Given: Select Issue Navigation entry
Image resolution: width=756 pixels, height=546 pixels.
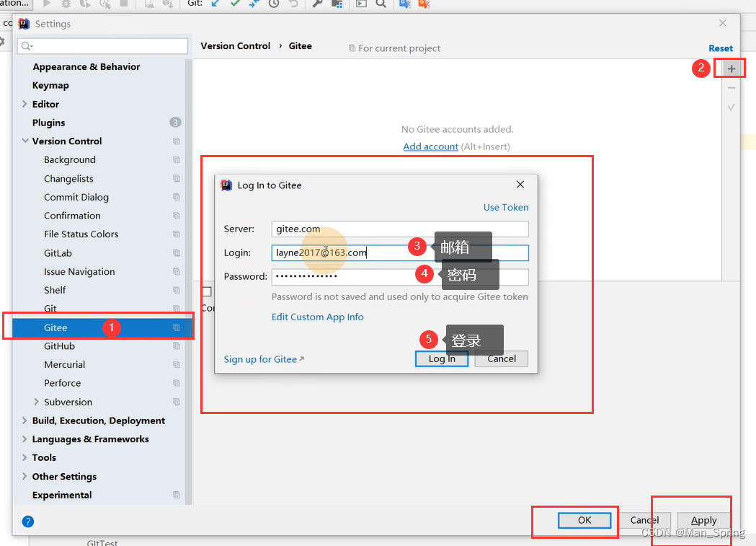Looking at the screenshot, I should [79, 271].
